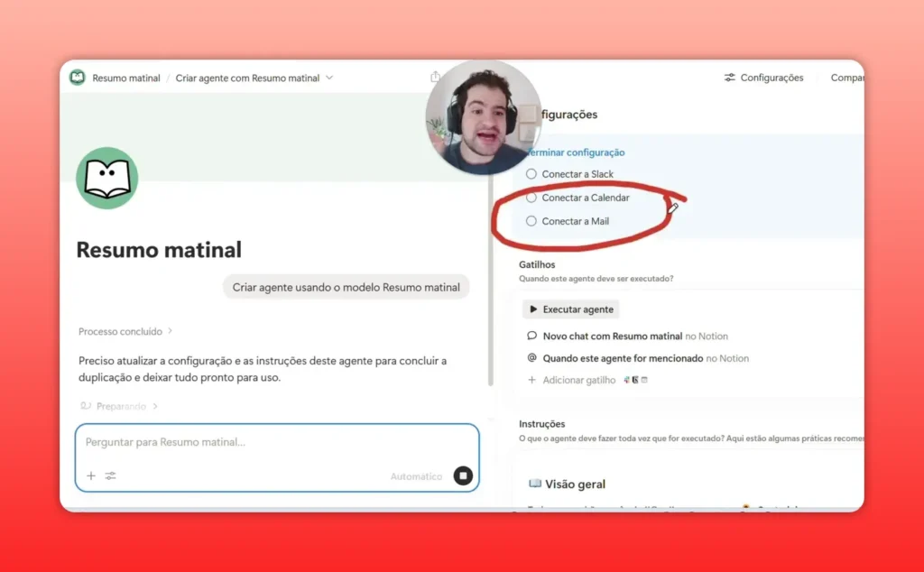Click the Resumo matinal agent book logo

106,179
